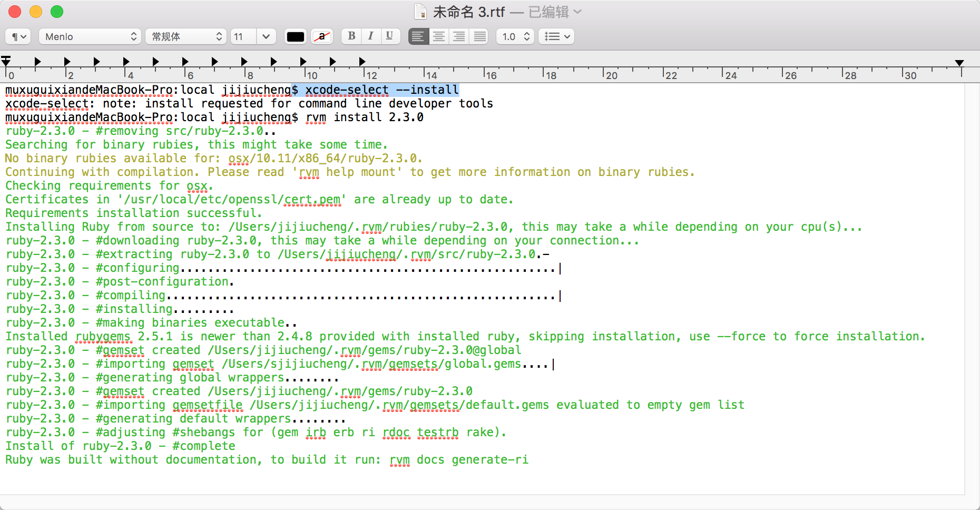
Task: Open the 1.0 line spacing dropdown
Action: [x=515, y=36]
